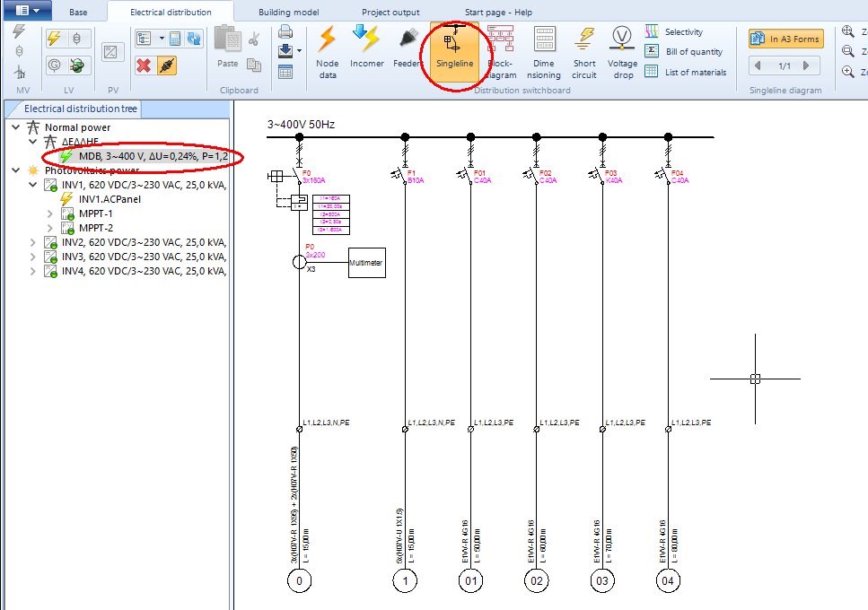This screenshot has height=610, width=868.
Task: Switch to the Building model tab
Action: [x=287, y=12]
